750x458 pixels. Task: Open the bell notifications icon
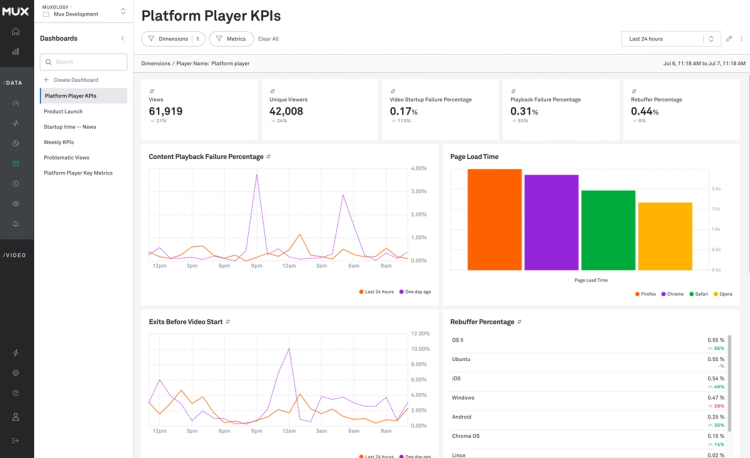click(16, 224)
